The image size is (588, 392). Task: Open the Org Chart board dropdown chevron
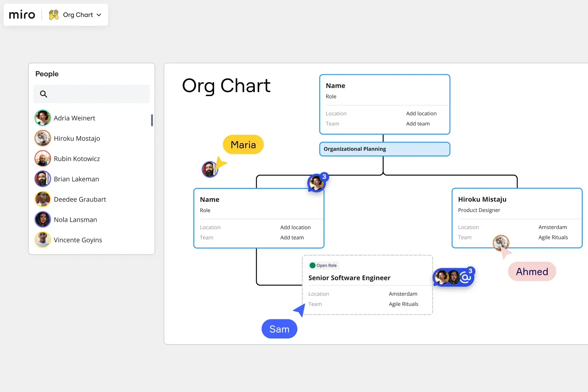click(x=99, y=15)
